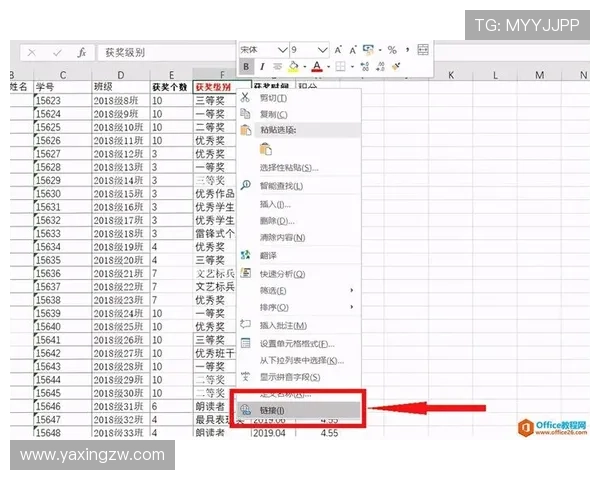Screen dimensions: 600x480
Task: Open 设置单元格格式(F)... from context menu
Action: [299, 344]
